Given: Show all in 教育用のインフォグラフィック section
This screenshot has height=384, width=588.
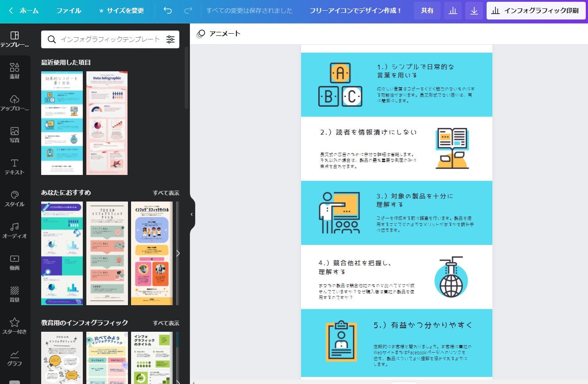Looking at the screenshot, I should (x=166, y=323).
